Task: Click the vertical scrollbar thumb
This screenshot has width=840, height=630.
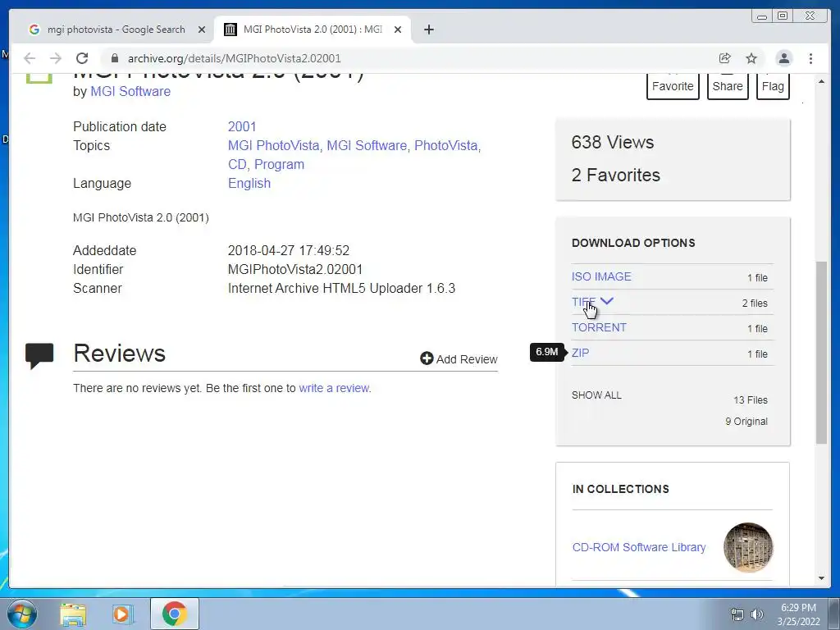Action: [x=821, y=353]
